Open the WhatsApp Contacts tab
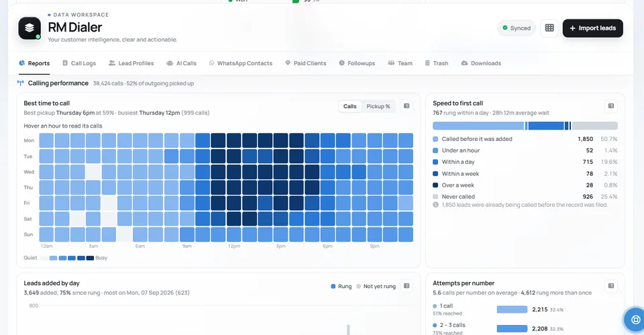Viewport: 644px width, 335px height. [x=241, y=63]
